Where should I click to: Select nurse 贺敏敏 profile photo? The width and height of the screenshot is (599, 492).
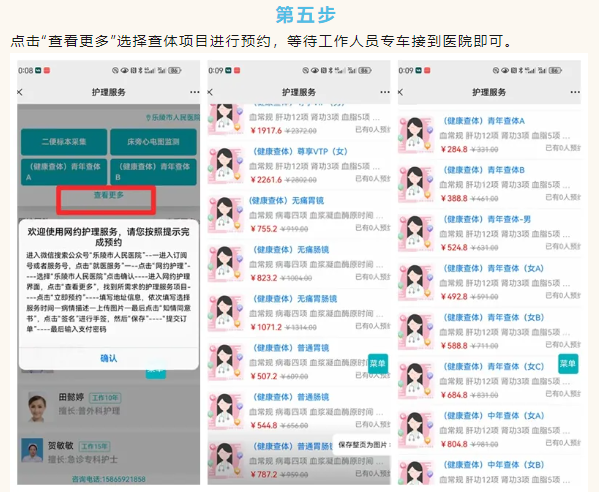click(x=32, y=450)
